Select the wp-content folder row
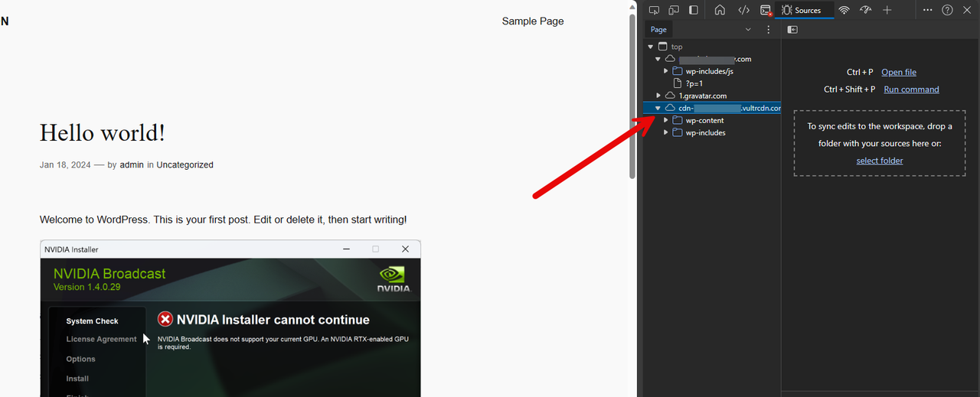This screenshot has width=980, height=397. pyautogui.click(x=712, y=120)
